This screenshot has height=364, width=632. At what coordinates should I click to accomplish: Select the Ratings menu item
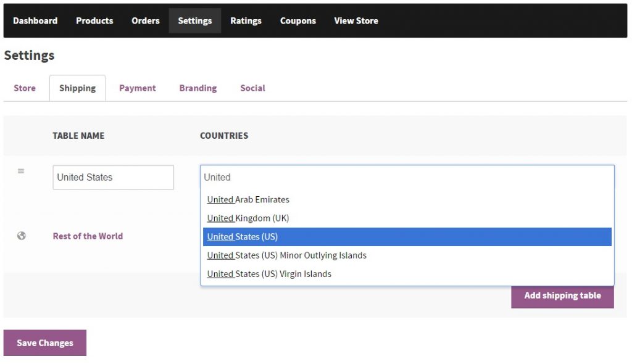[246, 21]
